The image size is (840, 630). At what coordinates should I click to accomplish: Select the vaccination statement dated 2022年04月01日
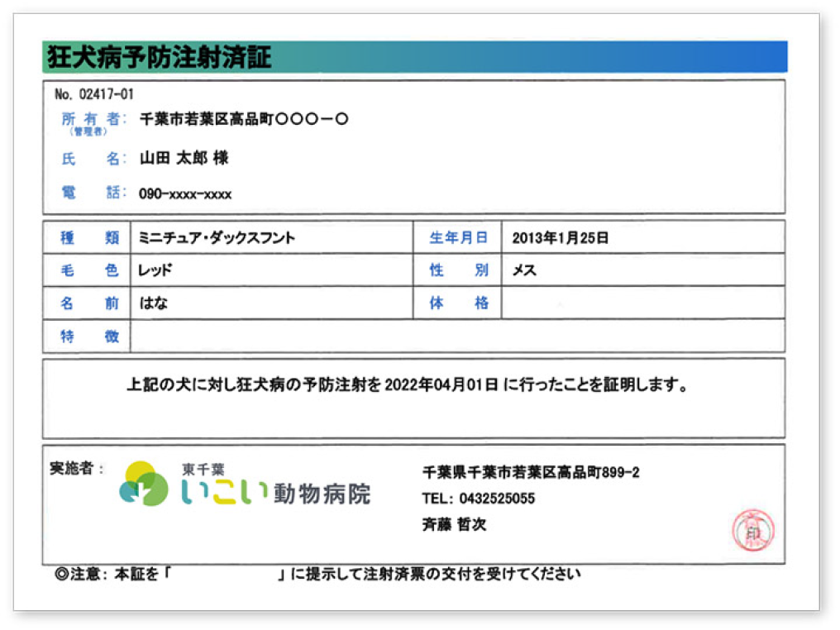click(407, 384)
